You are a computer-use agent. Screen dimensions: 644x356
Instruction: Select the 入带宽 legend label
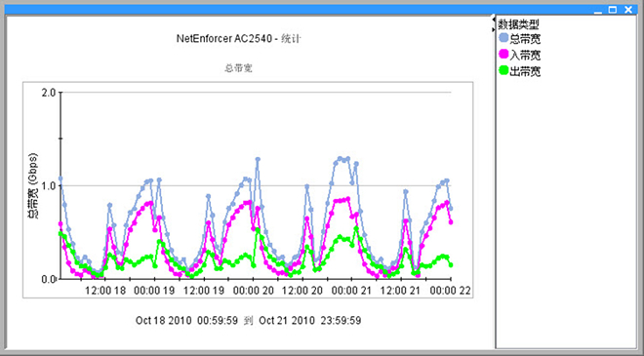(x=525, y=55)
